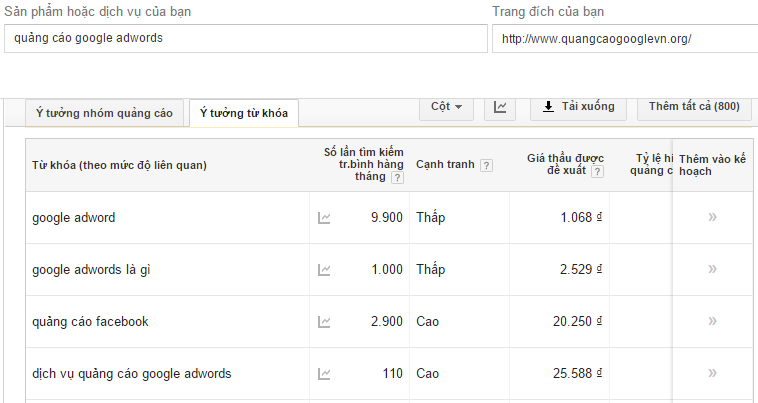Image resolution: width=758 pixels, height=403 pixels.
Task: Click suggested bid 1.068 đ
Action: 581,218
